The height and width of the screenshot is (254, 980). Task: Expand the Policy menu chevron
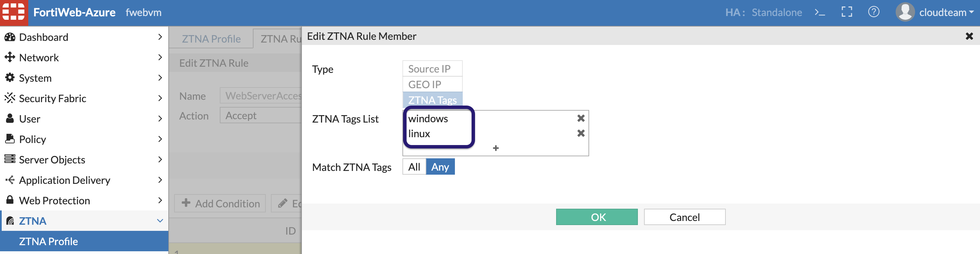(x=160, y=139)
